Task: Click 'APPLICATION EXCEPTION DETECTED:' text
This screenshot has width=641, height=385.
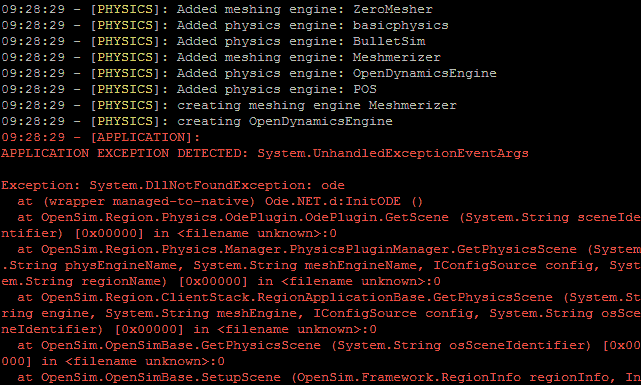Action: 125,153
